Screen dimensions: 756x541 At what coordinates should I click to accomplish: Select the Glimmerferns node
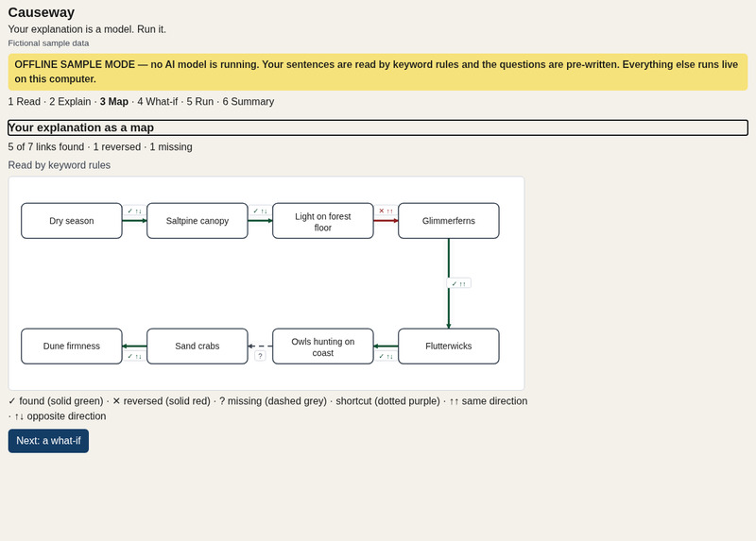(x=448, y=221)
